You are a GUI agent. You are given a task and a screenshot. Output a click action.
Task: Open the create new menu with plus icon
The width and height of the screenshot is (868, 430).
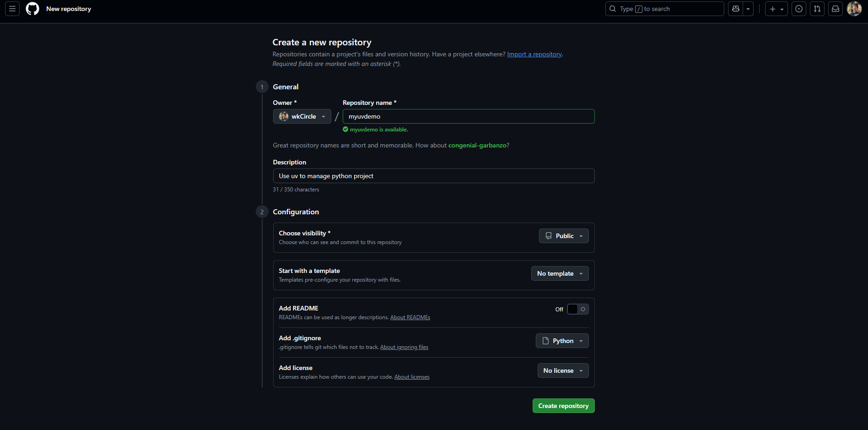[x=772, y=8]
